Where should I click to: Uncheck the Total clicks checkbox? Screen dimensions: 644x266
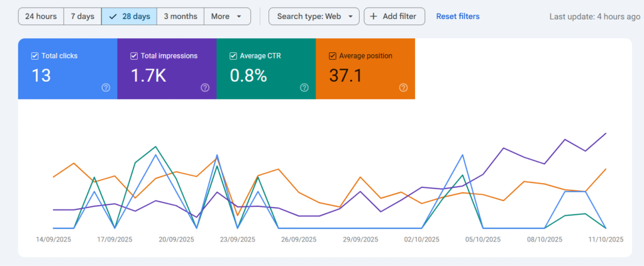pos(35,56)
